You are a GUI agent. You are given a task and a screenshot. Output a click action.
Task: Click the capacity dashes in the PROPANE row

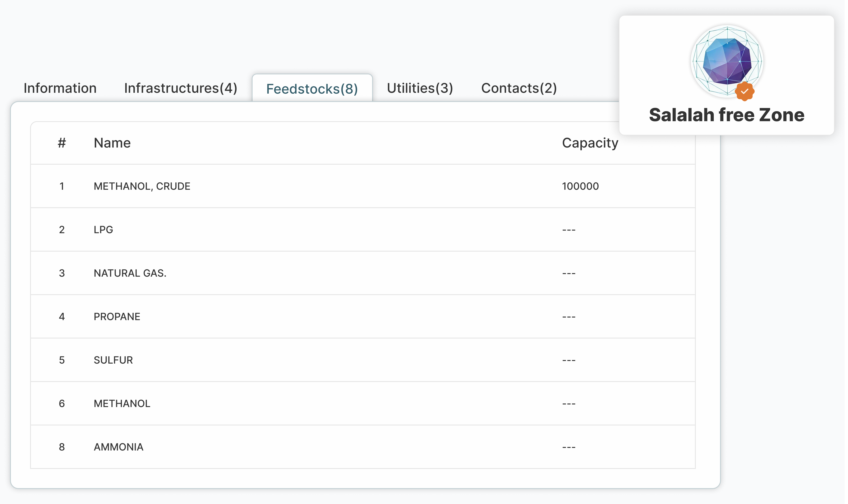pos(569,317)
